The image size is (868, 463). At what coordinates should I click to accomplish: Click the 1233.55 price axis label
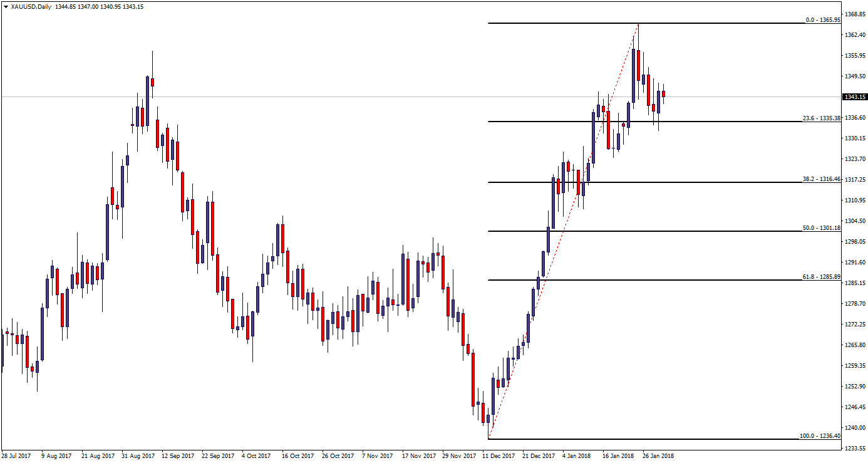point(855,448)
